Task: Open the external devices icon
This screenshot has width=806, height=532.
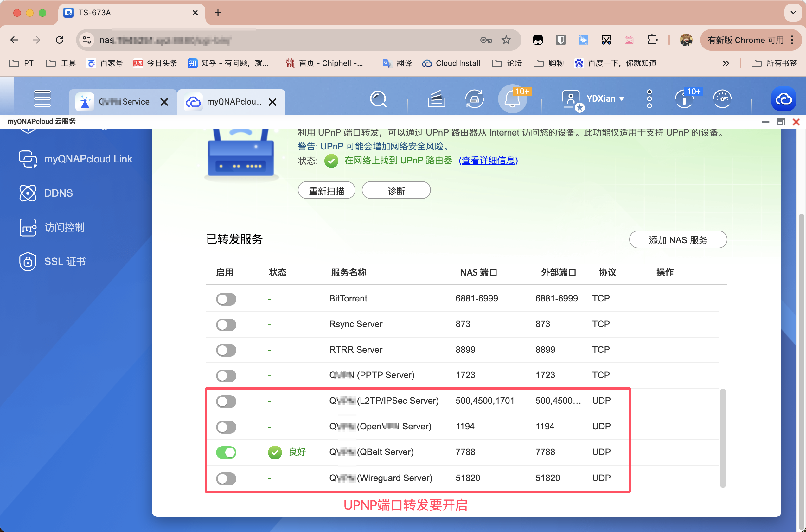Action: [x=474, y=99]
